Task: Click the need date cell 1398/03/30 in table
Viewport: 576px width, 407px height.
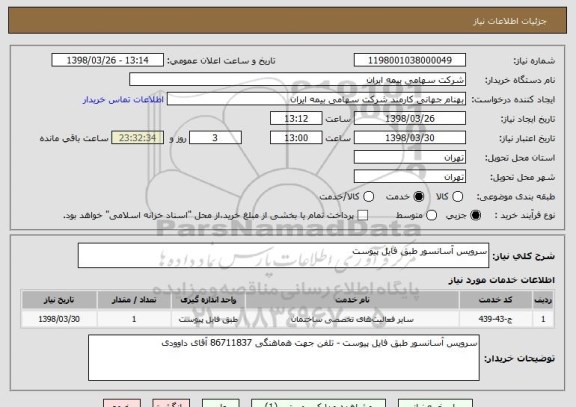Action: (59, 319)
